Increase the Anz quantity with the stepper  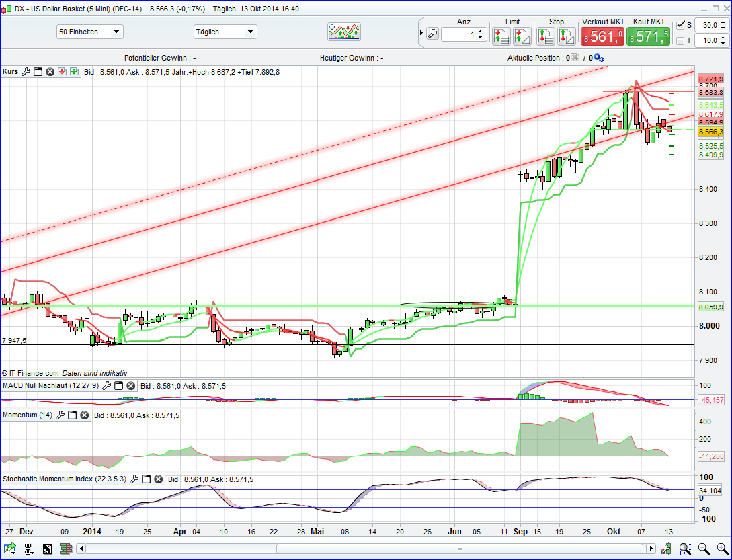tap(480, 32)
